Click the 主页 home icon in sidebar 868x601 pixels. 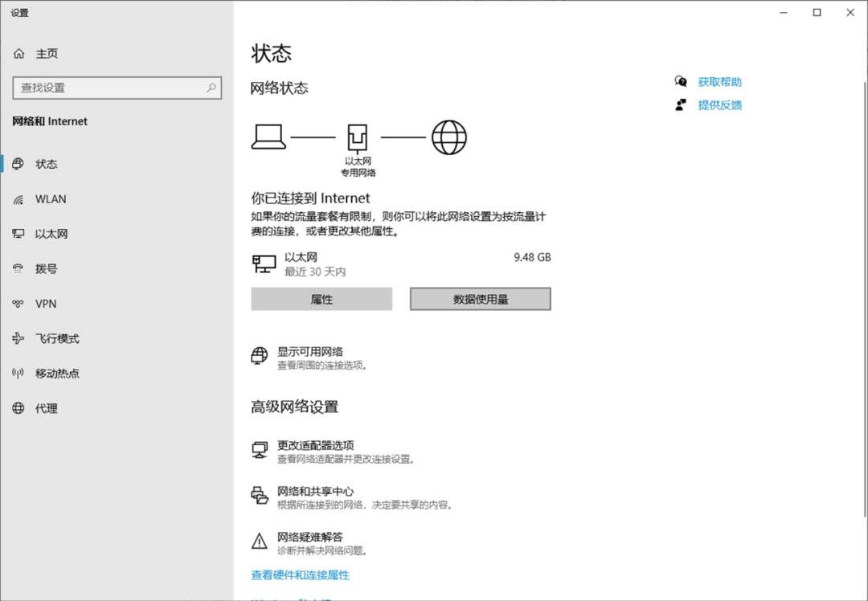(x=18, y=54)
